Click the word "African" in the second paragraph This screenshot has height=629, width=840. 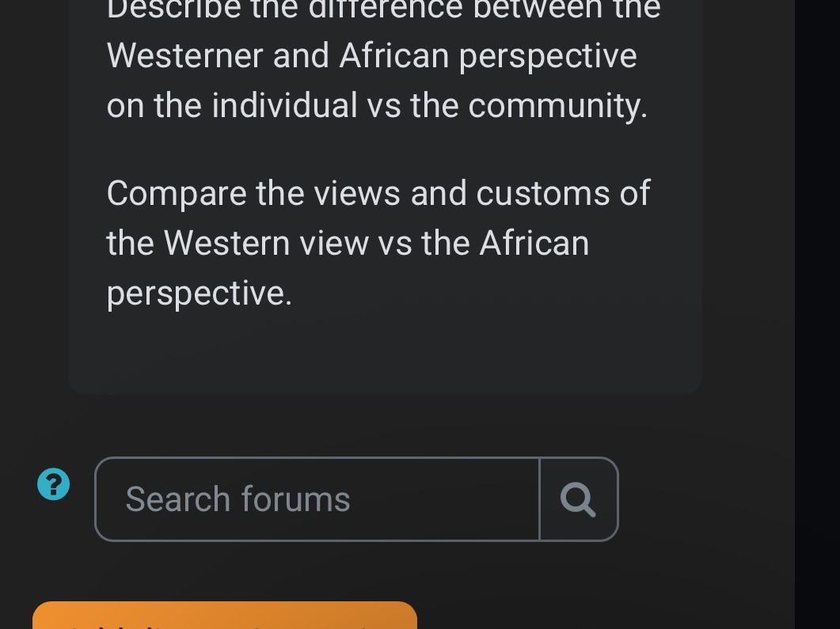click(534, 243)
